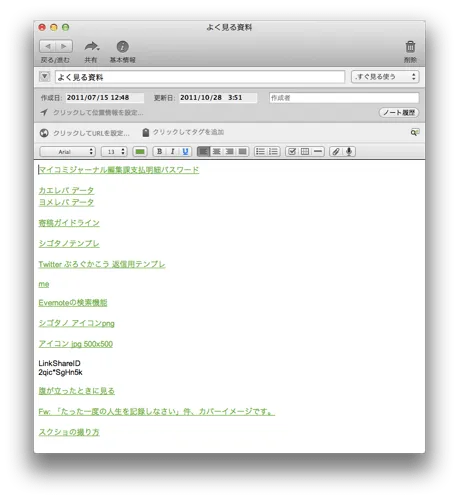Start audio recording with microphone icon
The width and height of the screenshot is (459, 500).
pyautogui.click(x=349, y=152)
